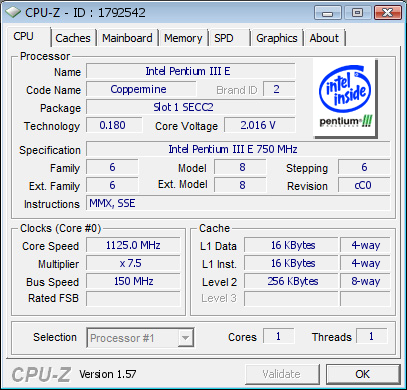Click the OK button
407x390 pixels.
[363, 374]
